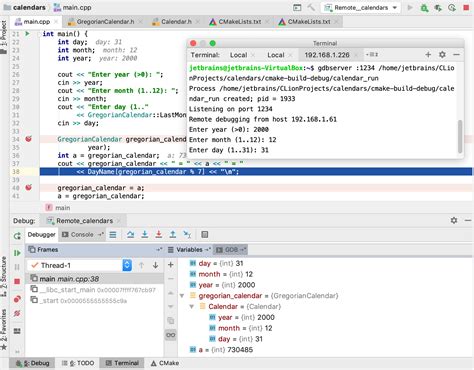Click Run with Coverage icon
Image resolution: width=474 pixels, height=370 pixels.
pos(438,7)
